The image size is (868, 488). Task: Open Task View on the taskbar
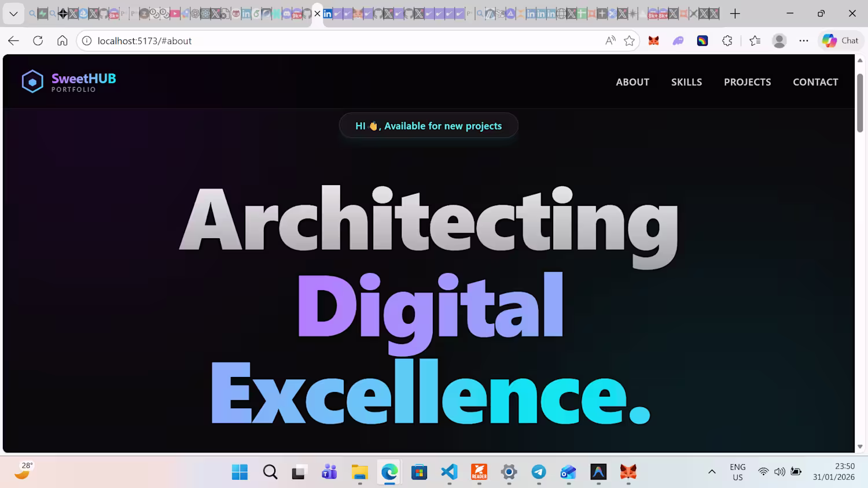(x=299, y=472)
